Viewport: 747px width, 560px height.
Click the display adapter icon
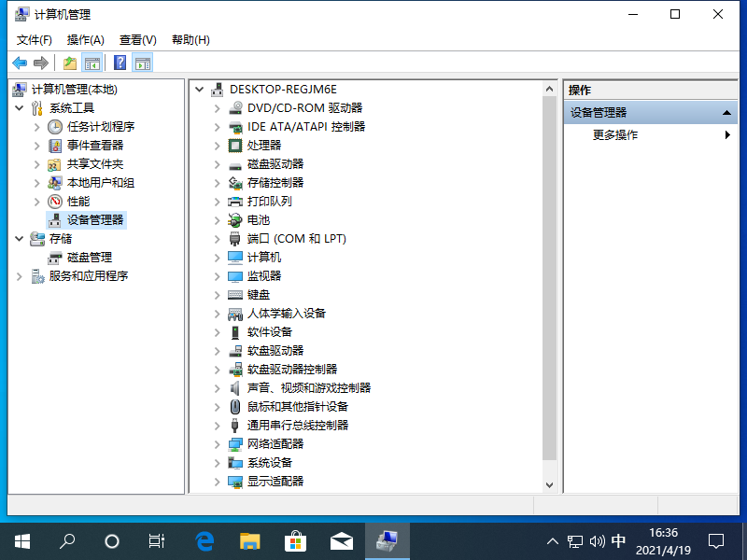tap(235, 482)
